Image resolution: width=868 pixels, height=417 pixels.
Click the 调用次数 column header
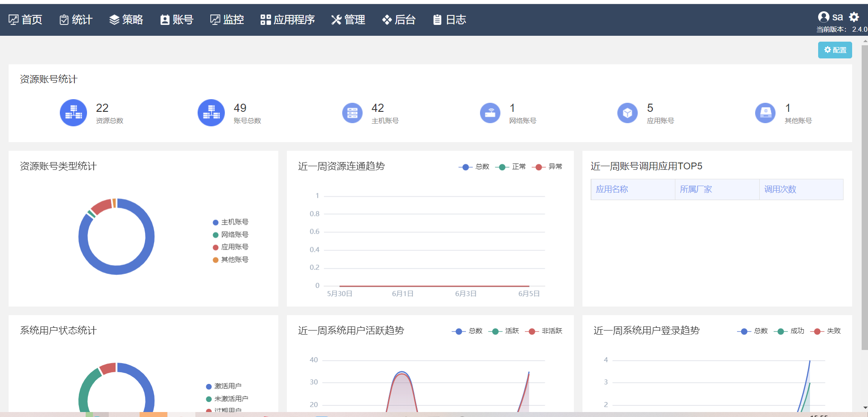point(801,189)
